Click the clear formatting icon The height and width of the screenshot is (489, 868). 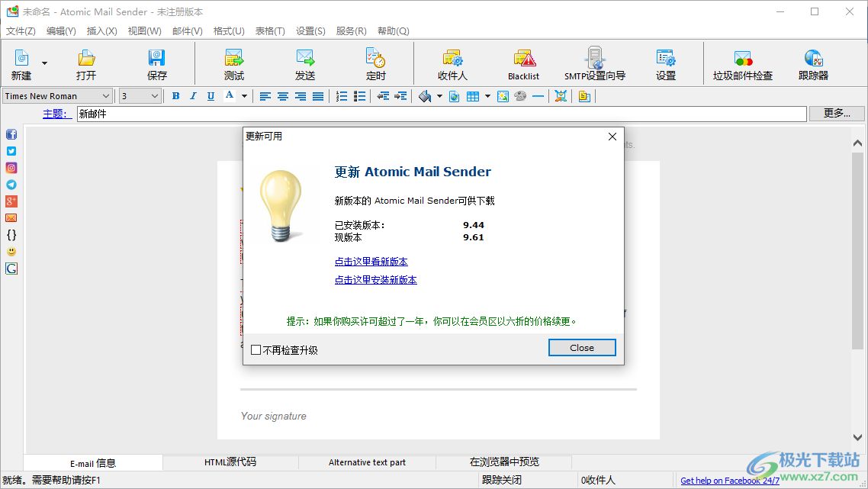tap(561, 96)
